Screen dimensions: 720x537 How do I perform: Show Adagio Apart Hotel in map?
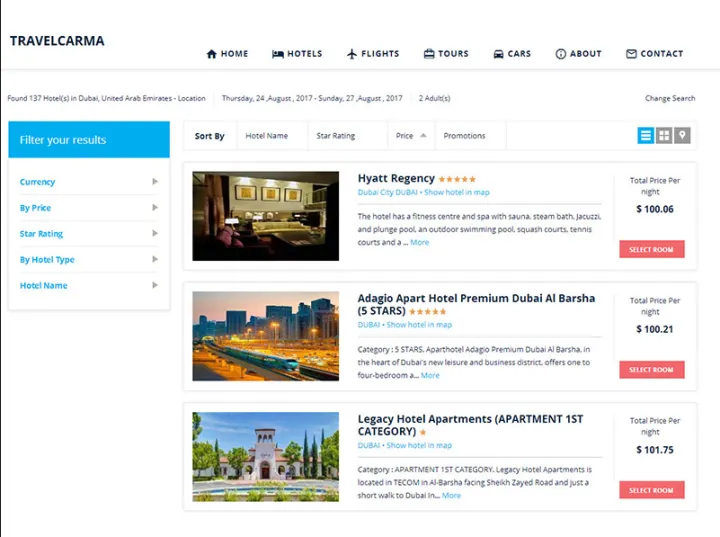click(x=419, y=325)
